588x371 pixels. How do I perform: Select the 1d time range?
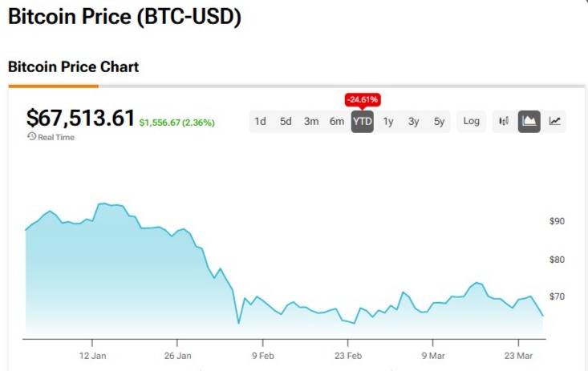260,122
